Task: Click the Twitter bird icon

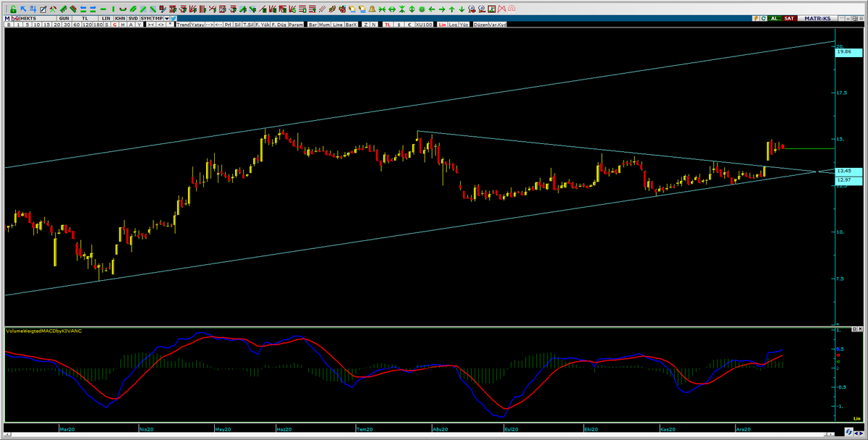Action: (174, 18)
